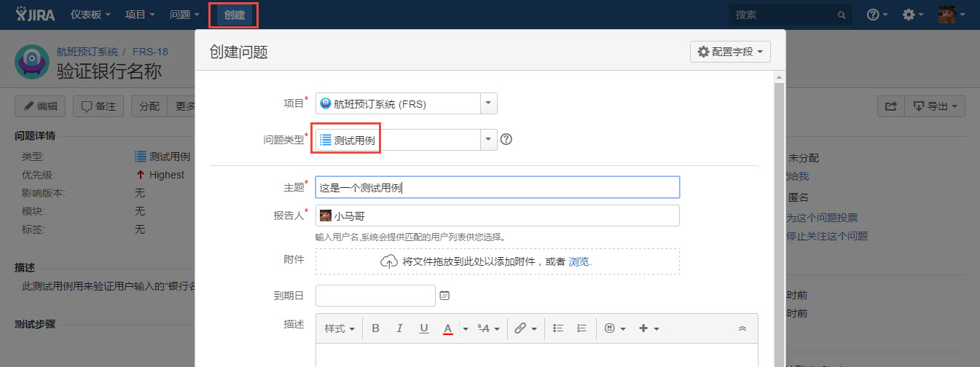Insert a numbered list in description
This screenshot has width=980, height=367.
pyautogui.click(x=581, y=328)
